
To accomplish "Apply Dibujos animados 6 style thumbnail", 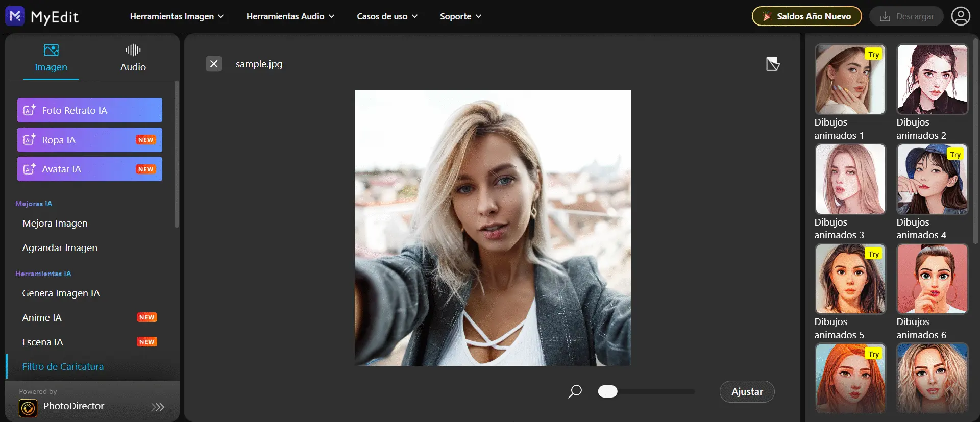I will (933, 279).
